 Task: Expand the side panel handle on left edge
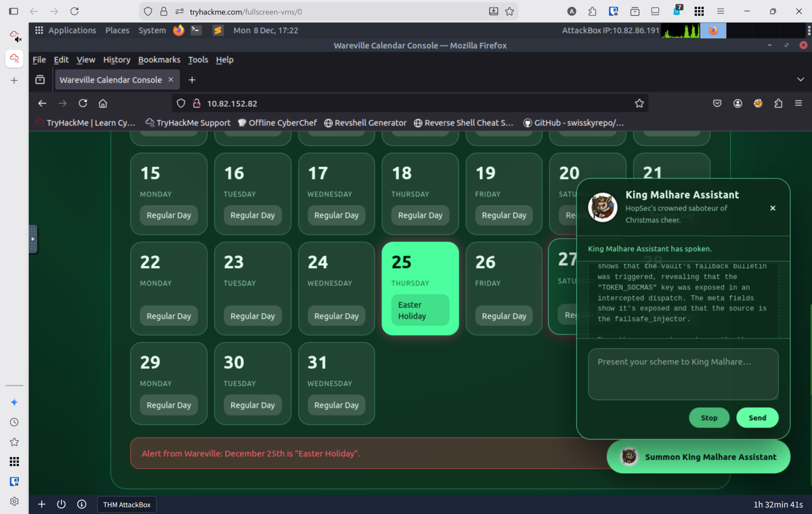[x=33, y=239]
